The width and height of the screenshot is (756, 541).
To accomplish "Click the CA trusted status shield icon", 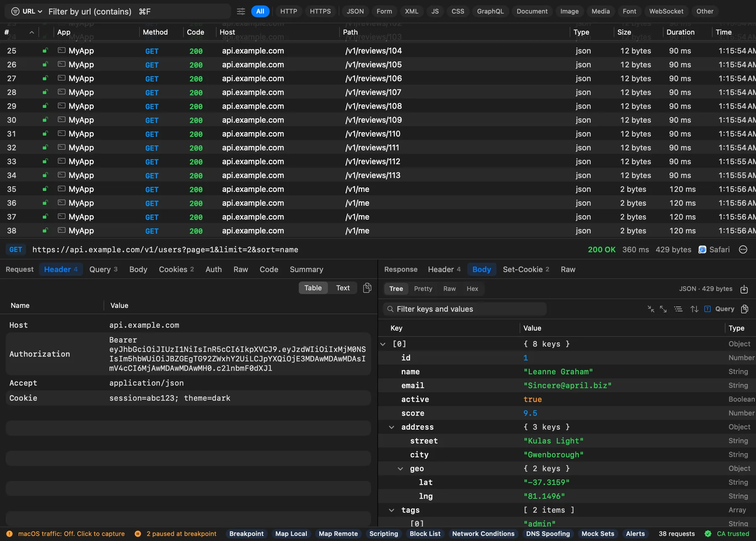I will (x=708, y=534).
